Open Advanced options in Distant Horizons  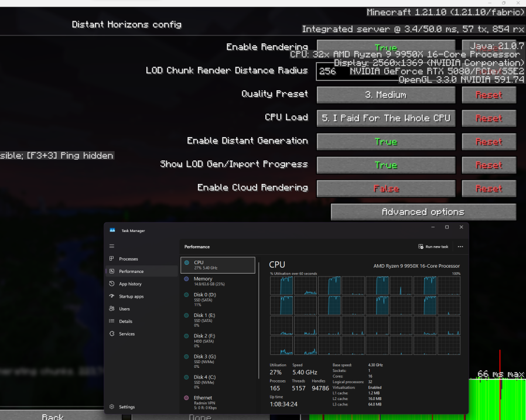423,212
